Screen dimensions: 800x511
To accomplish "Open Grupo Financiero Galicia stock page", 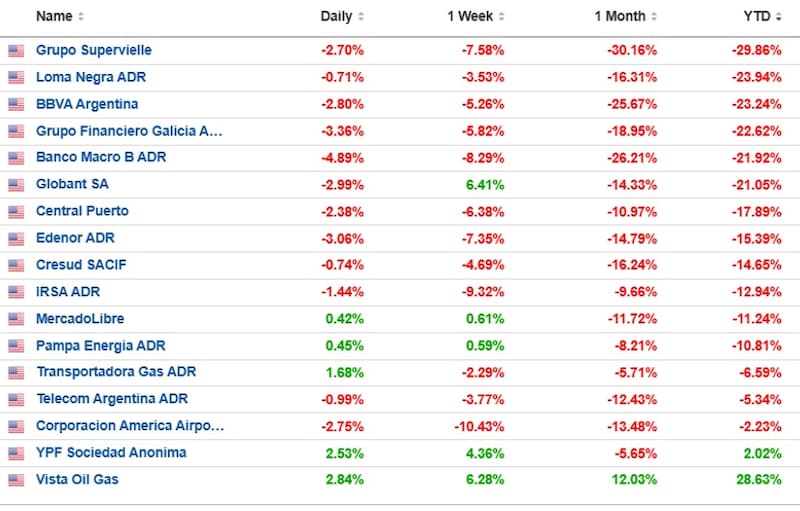I will pyautogui.click(x=129, y=131).
